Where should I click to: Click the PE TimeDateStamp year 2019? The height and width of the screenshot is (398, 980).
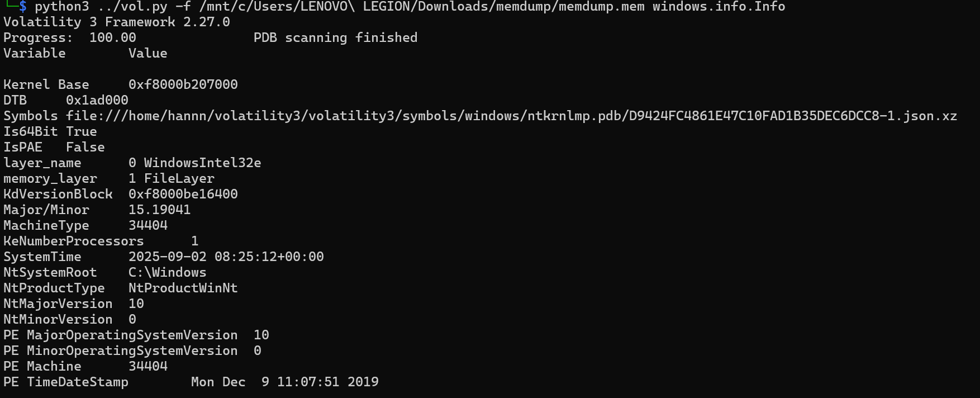tap(363, 382)
